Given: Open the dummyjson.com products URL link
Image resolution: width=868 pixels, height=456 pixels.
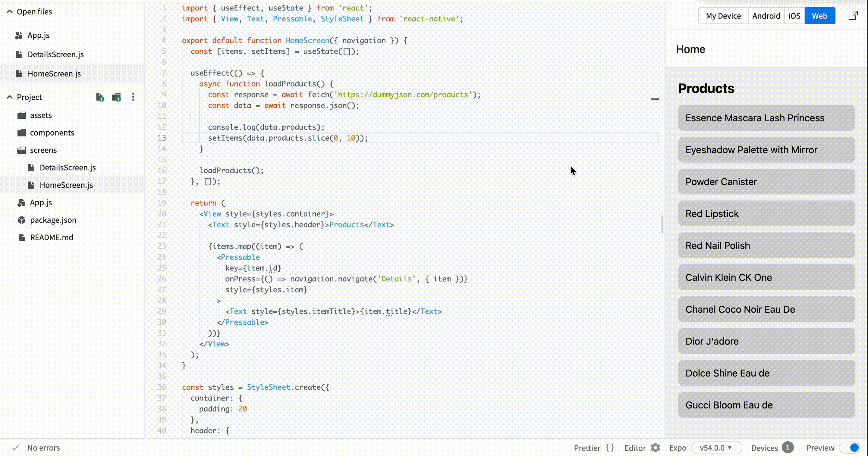Looking at the screenshot, I should click(403, 95).
